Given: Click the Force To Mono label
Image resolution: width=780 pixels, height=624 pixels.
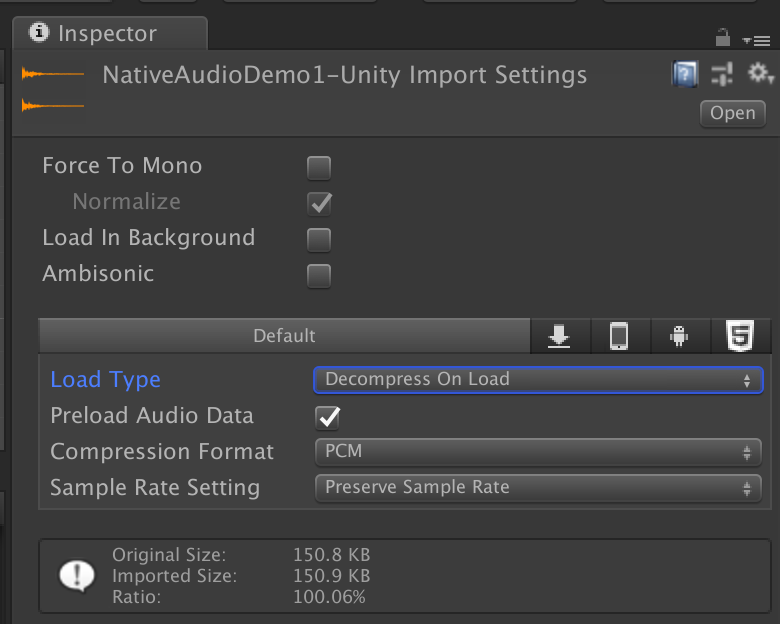Looking at the screenshot, I should point(122,166).
